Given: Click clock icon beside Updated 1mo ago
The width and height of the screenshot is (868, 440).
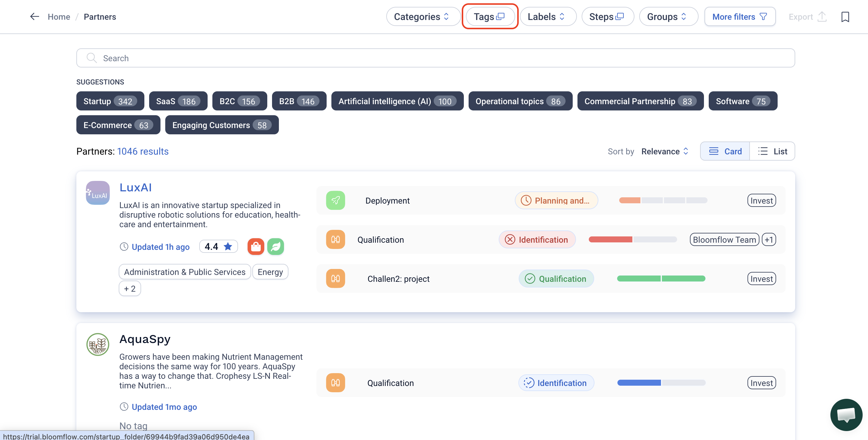Looking at the screenshot, I should click(x=124, y=407).
